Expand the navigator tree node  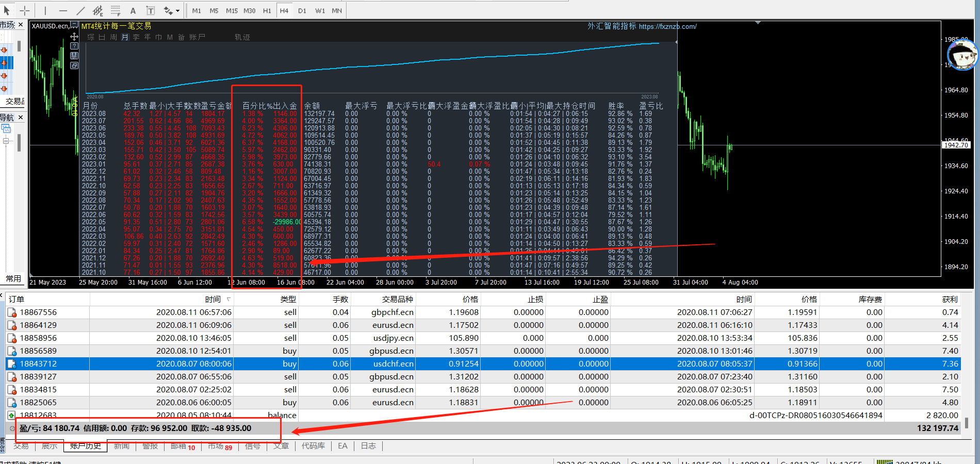6,141
